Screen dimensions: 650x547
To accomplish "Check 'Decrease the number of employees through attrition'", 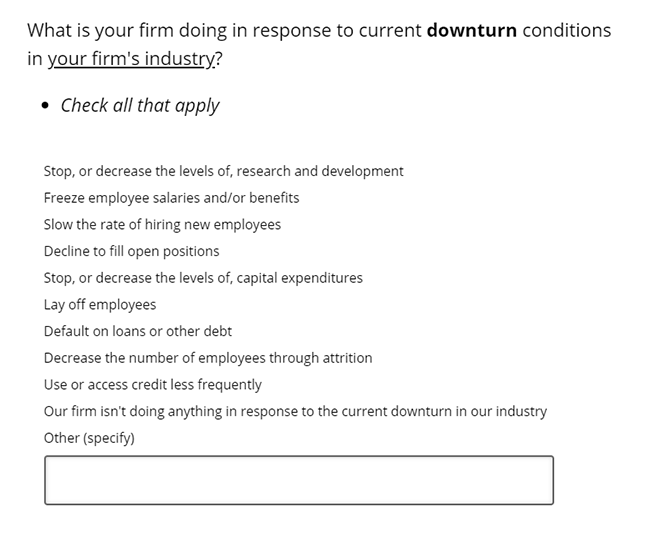I will [208, 358].
